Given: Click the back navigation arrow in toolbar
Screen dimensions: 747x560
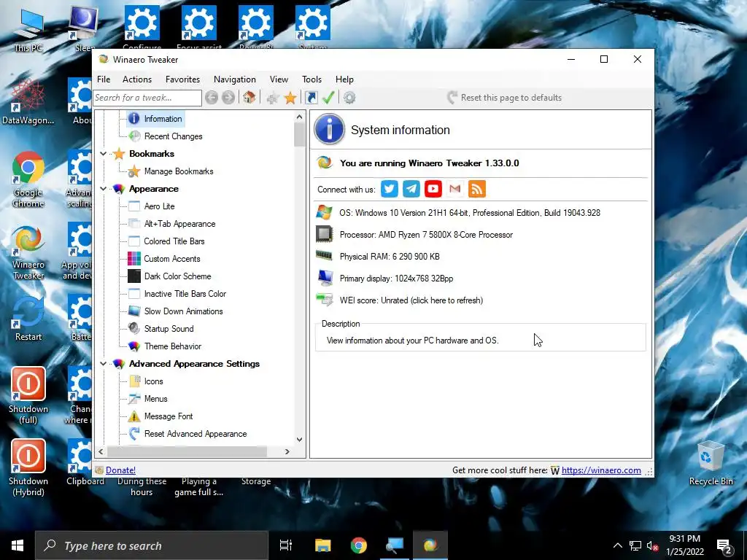Looking at the screenshot, I should (212, 98).
